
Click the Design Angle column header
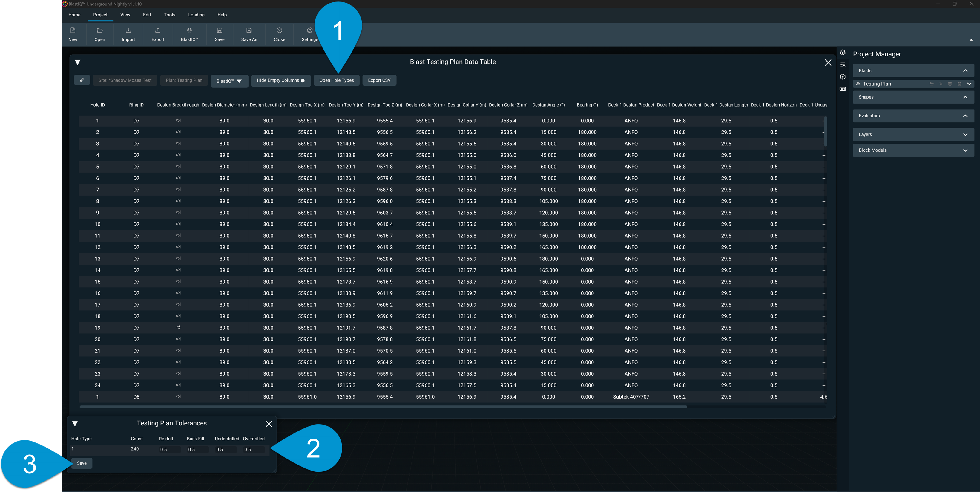(548, 105)
